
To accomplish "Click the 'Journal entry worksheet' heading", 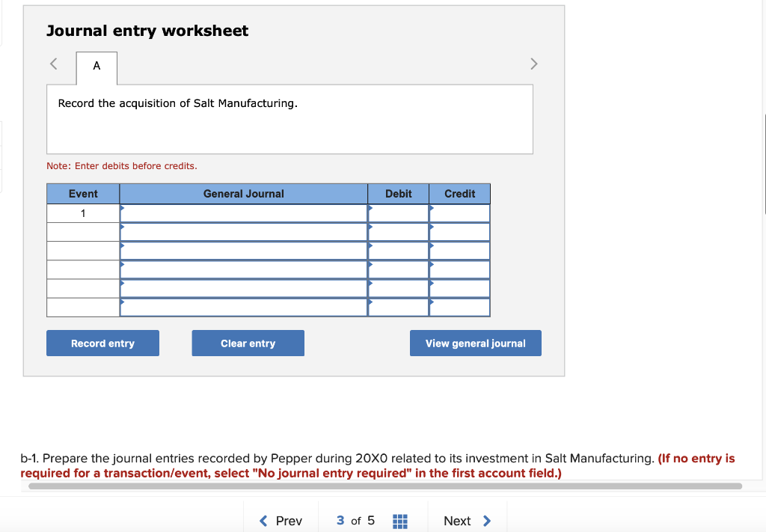I will (147, 31).
